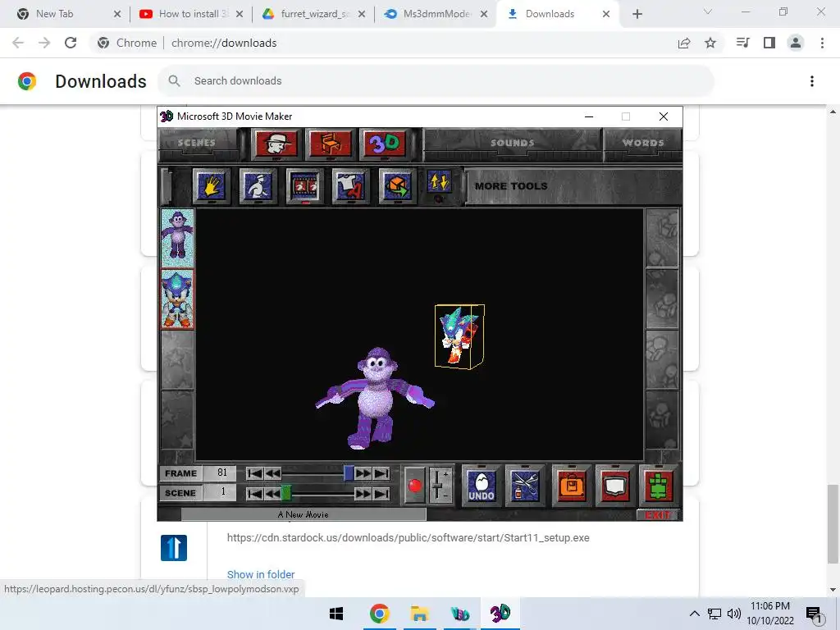The height and width of the screenshot is (630, 840).
Task: Open the Chrome media control icon
Action: (742, 43)
